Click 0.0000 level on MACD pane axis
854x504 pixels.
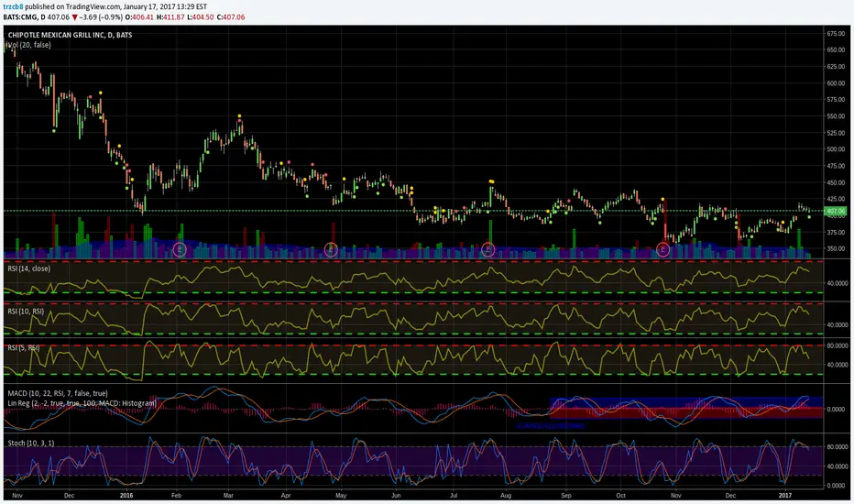(x=837, y=410)
